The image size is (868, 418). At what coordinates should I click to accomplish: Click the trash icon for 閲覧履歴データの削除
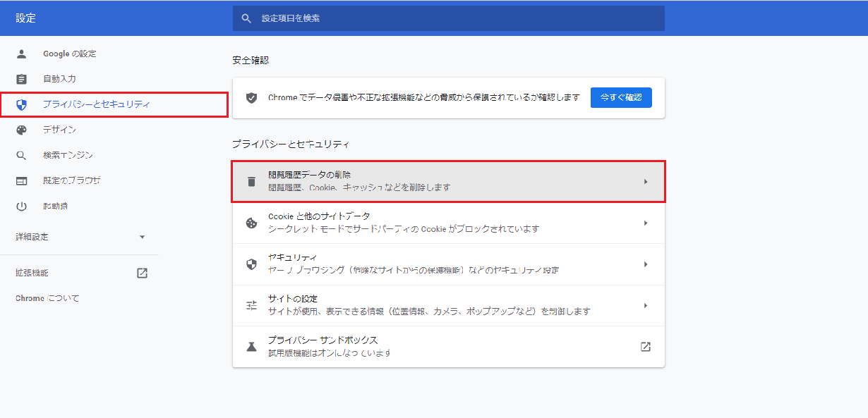click(251, 181)
